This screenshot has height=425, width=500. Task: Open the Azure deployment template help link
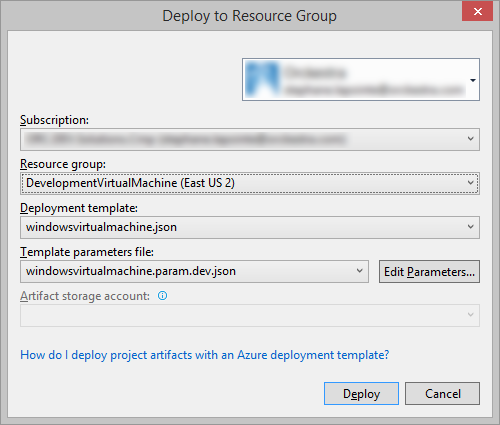pyautogui.click(x=205, y=355)
